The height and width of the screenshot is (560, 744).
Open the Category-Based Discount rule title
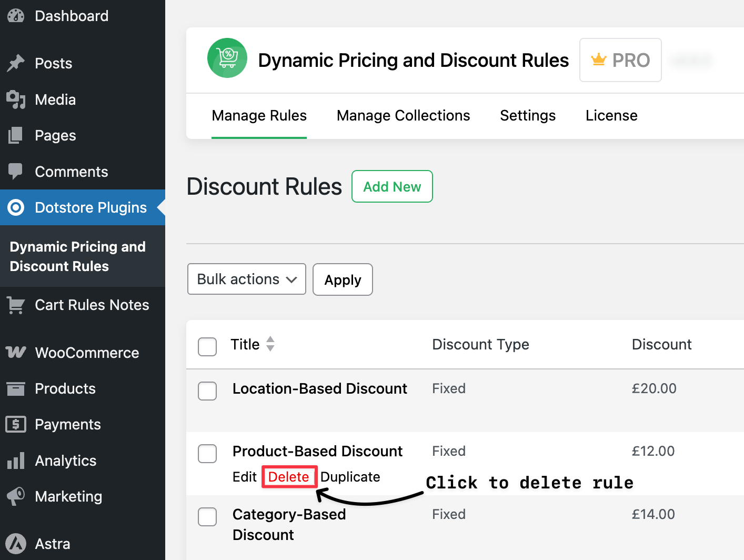tap(289, 524)
